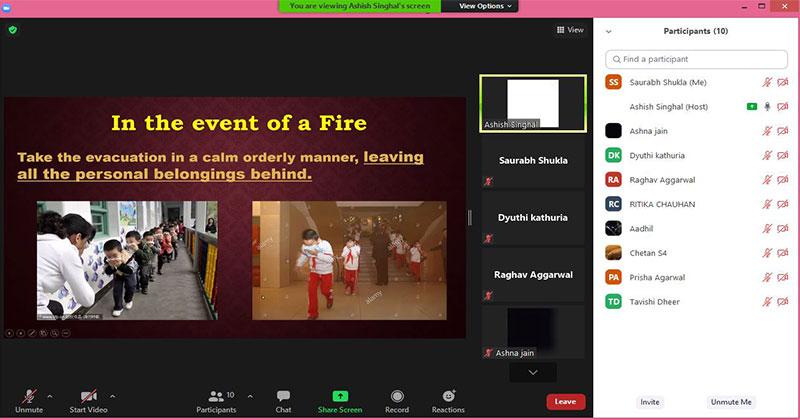Viewport: 800px width, 420px height.
Task: Click the Record icon
Action: (397, 396)
